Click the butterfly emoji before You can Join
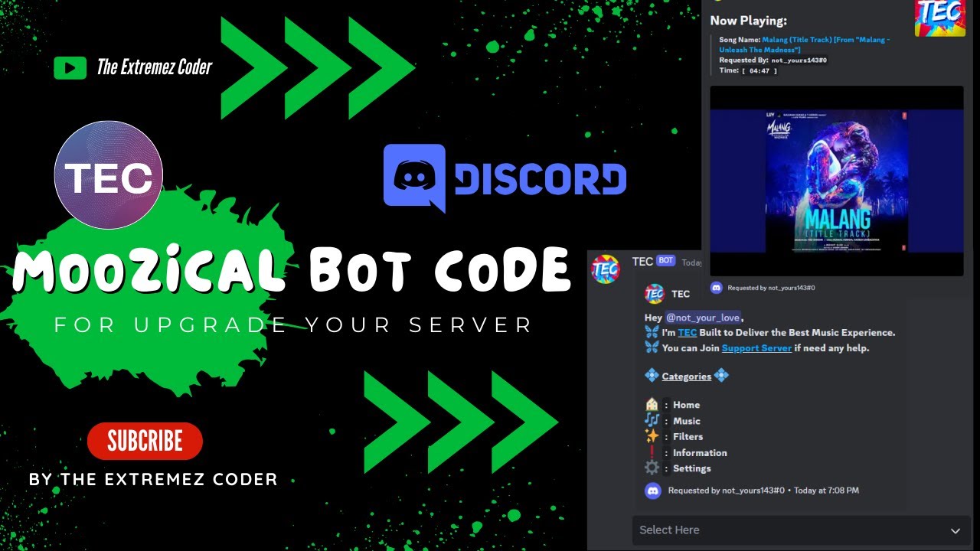Screen dimensions: 980x551 [x=652, y=347]
